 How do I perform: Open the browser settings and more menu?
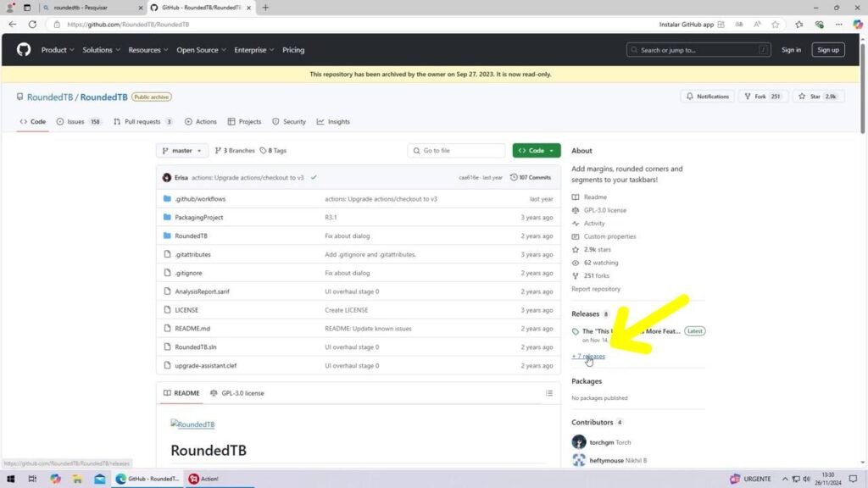838,25
